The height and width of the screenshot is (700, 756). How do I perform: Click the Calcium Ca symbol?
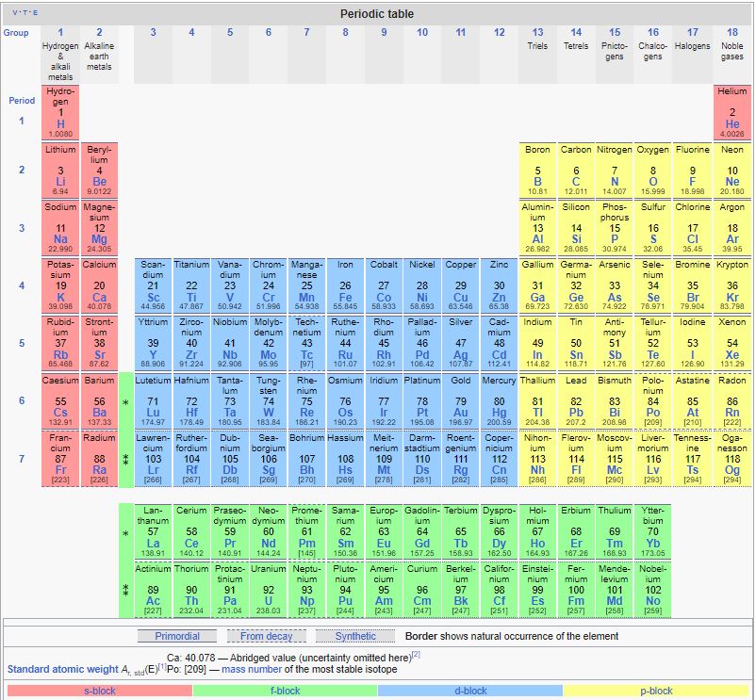(x=99, y=298)
